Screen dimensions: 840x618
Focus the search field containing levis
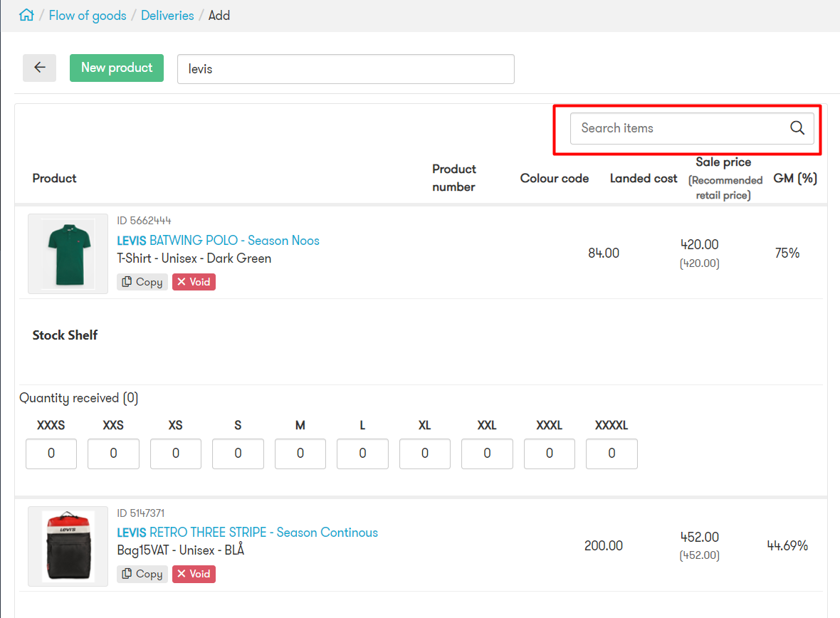tap(345, 68)
